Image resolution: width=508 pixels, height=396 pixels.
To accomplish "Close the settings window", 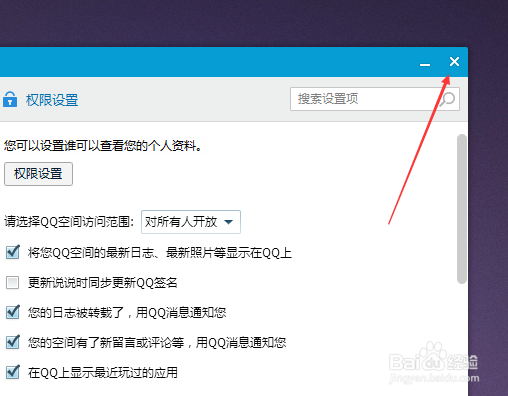I will (454, 62).
